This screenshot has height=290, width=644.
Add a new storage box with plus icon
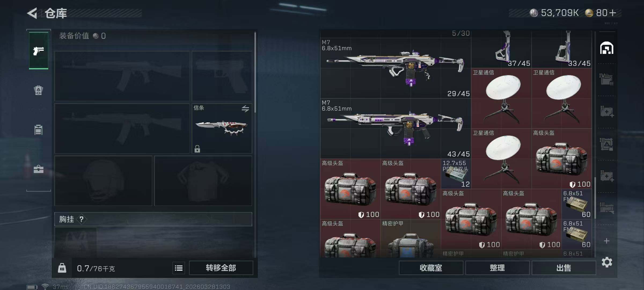[x=606, y=241]
